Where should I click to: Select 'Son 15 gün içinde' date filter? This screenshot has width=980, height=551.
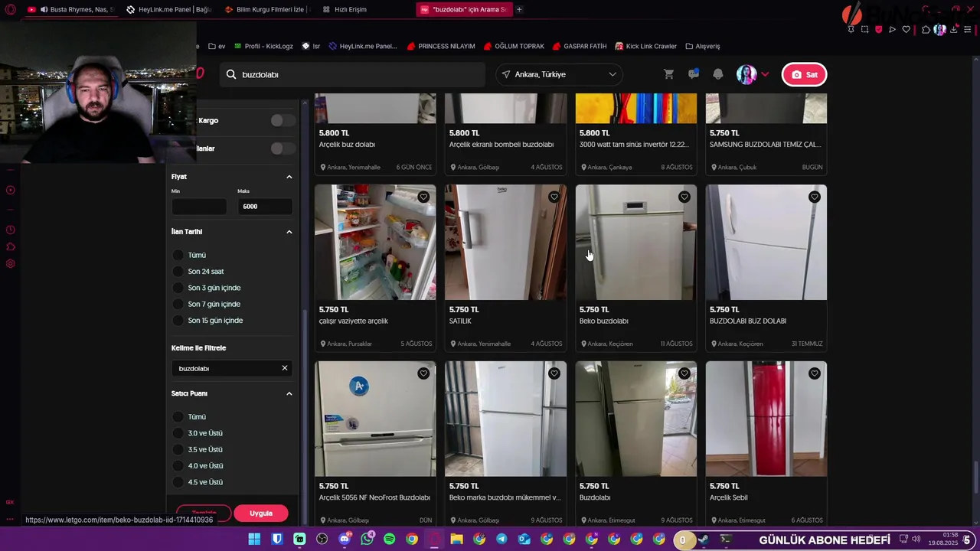[178, 321]
